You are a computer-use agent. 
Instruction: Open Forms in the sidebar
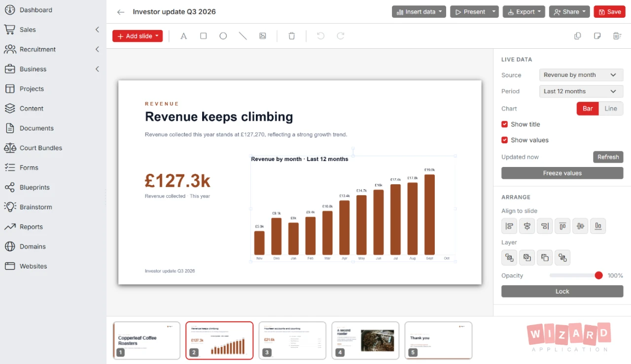coord(53,167)
